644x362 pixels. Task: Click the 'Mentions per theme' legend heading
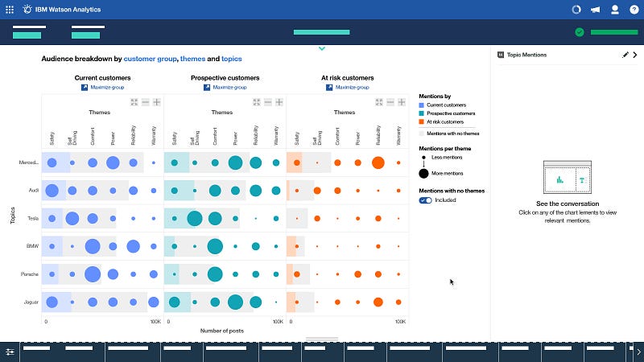click(445, 149)
